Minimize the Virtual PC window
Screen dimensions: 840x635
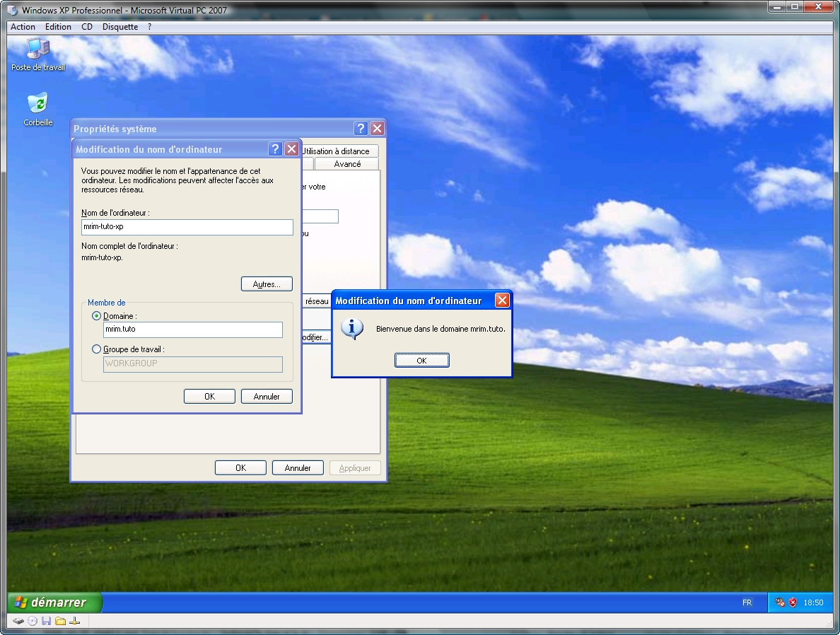[777, 6]
